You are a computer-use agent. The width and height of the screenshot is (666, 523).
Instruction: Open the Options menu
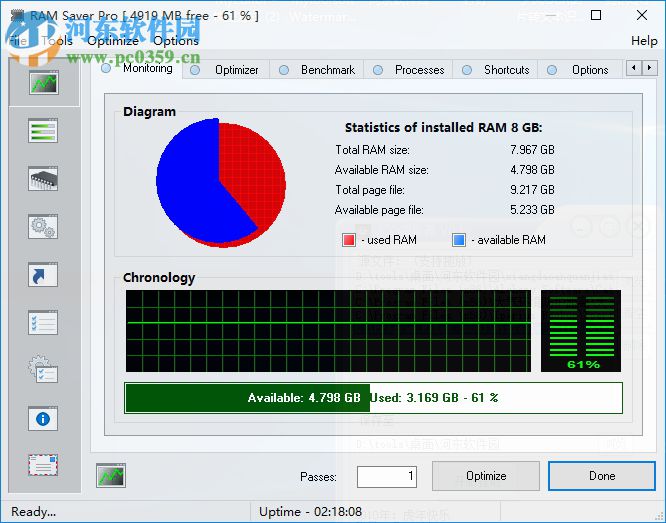pos(176,41)
